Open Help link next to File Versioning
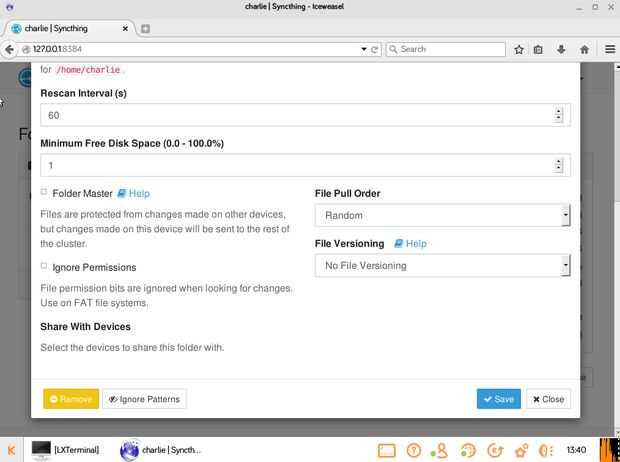Screen dimensions: 620x462 [416, 244]
